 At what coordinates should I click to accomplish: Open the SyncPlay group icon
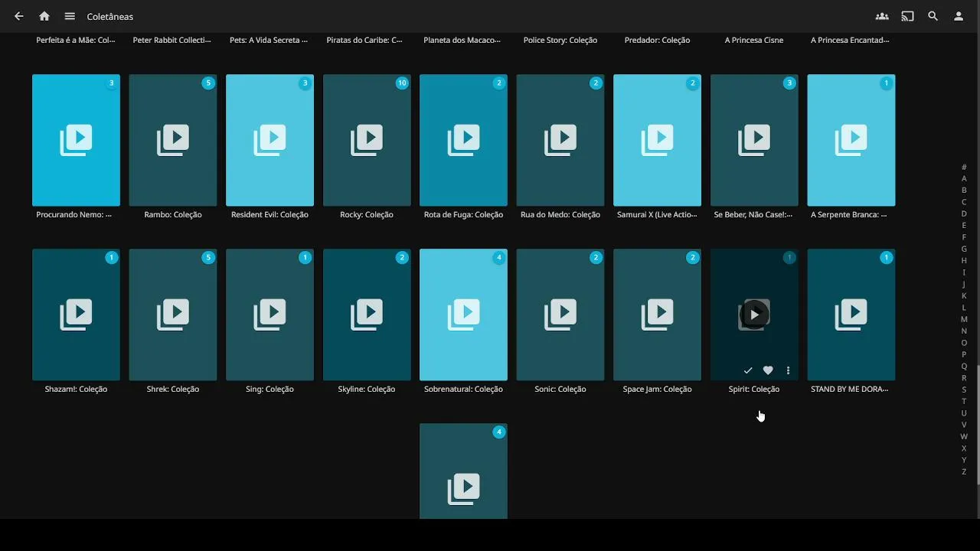pyautogui.click(x=882, y=16)
